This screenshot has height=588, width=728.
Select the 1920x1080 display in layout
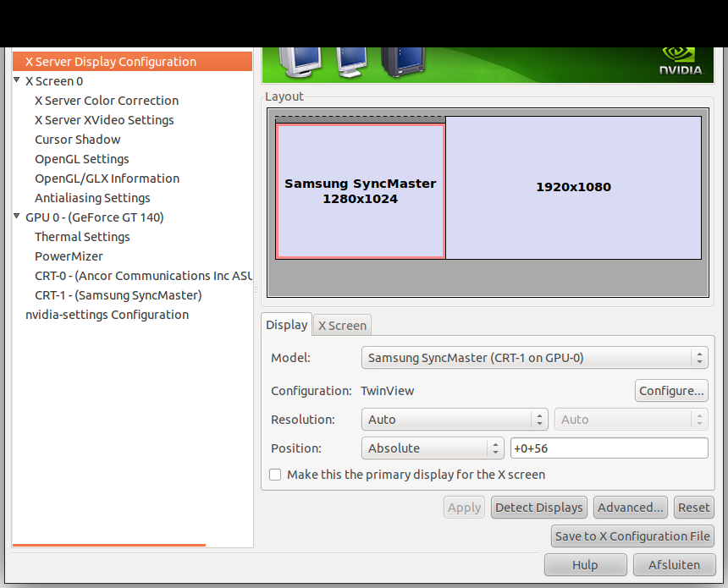click(573, 188)
